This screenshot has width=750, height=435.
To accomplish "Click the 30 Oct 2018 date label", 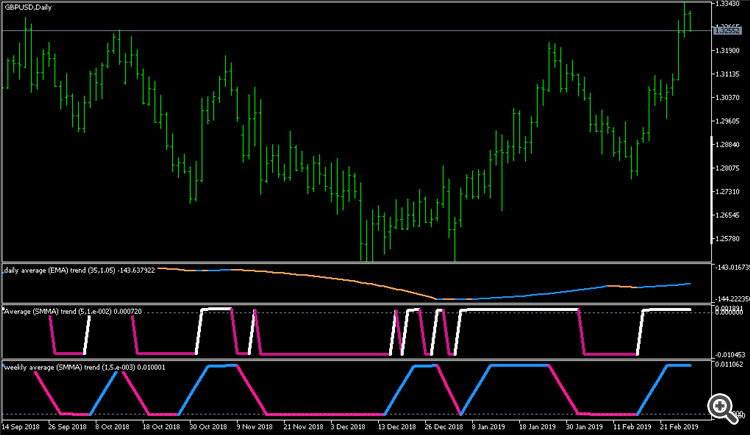I will (x=208, y=426).
